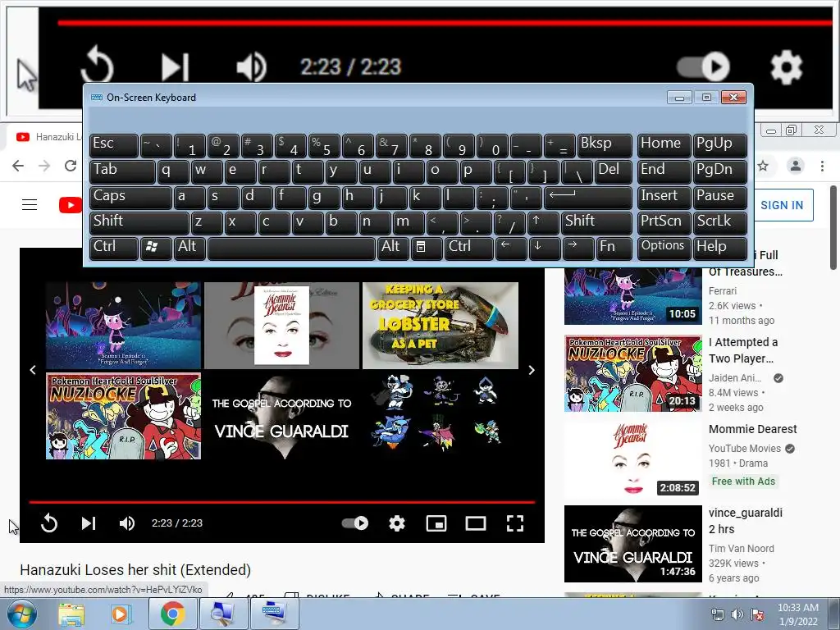Open Windows Media Player from taskbar
The height and width of the screenshot is (630, 840).
[x=121, y=614]
